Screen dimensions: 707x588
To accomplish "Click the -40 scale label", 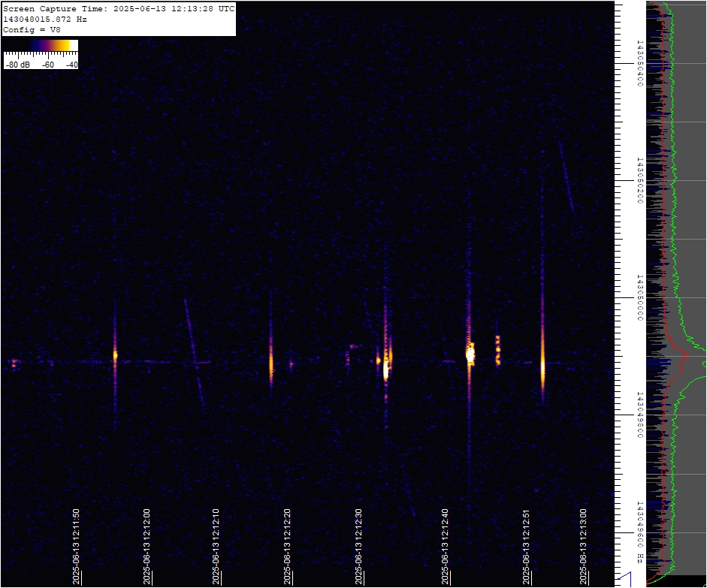I will 71,65.
